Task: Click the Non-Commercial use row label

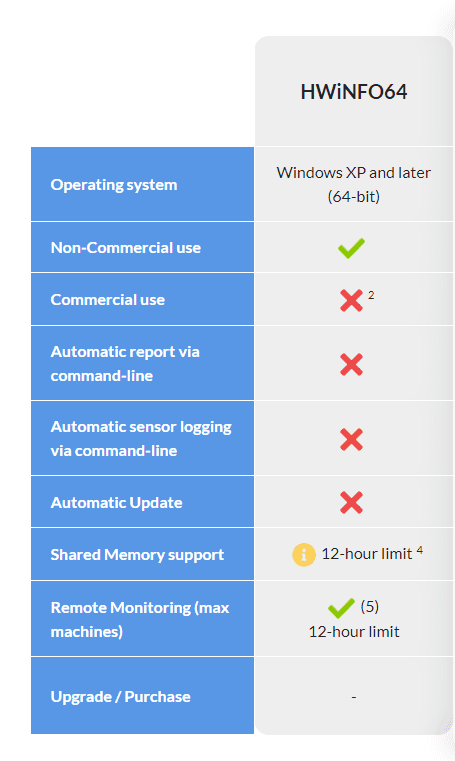Action: coord(126,248)
